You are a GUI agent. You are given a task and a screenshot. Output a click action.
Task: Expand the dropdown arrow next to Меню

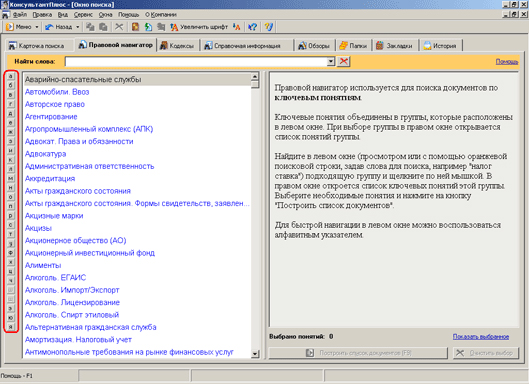point(37,27)
